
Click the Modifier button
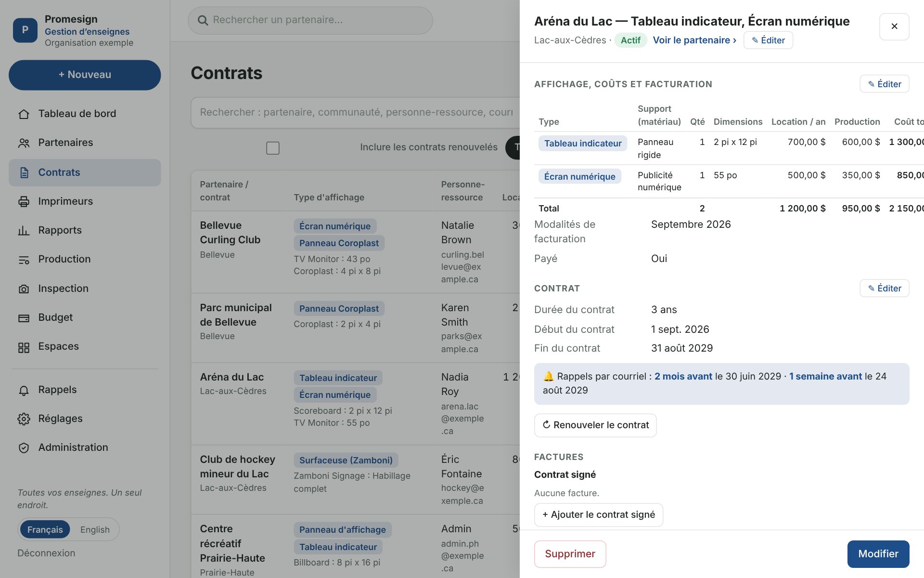click(x=878, y=554)
